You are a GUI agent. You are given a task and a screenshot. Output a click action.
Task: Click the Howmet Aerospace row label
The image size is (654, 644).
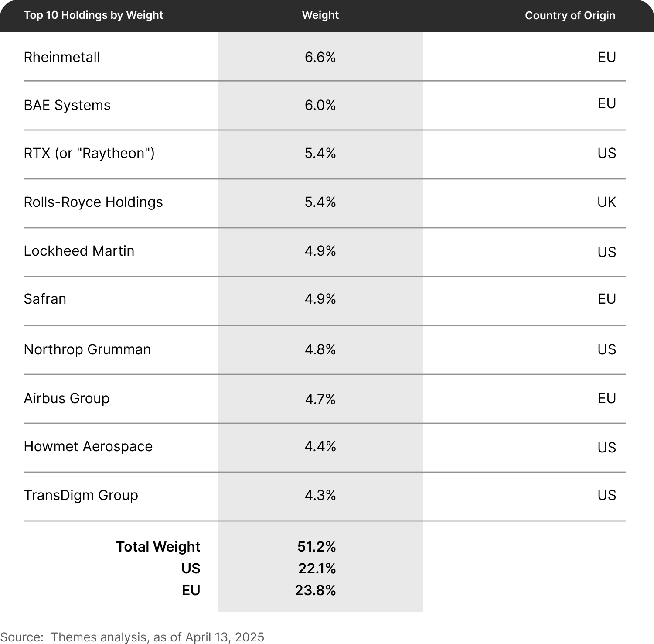pos(88,446)
